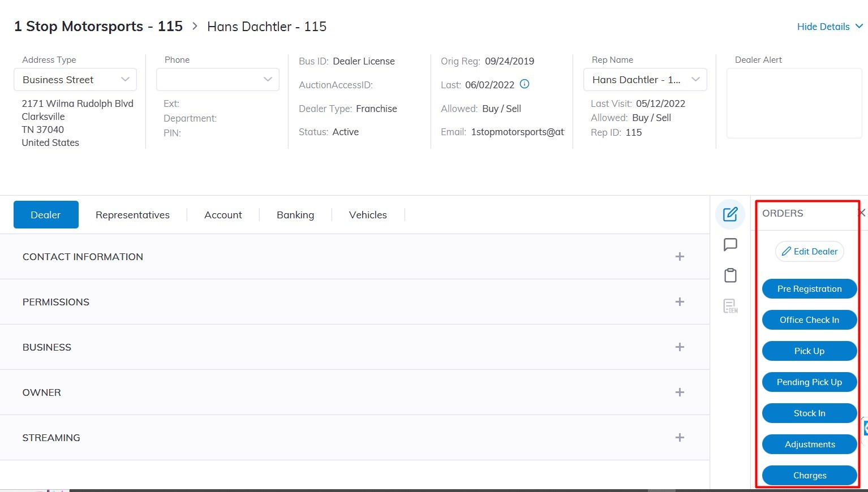Expand the Contact Information section
The image size is (868, 492).
point(680,257)
